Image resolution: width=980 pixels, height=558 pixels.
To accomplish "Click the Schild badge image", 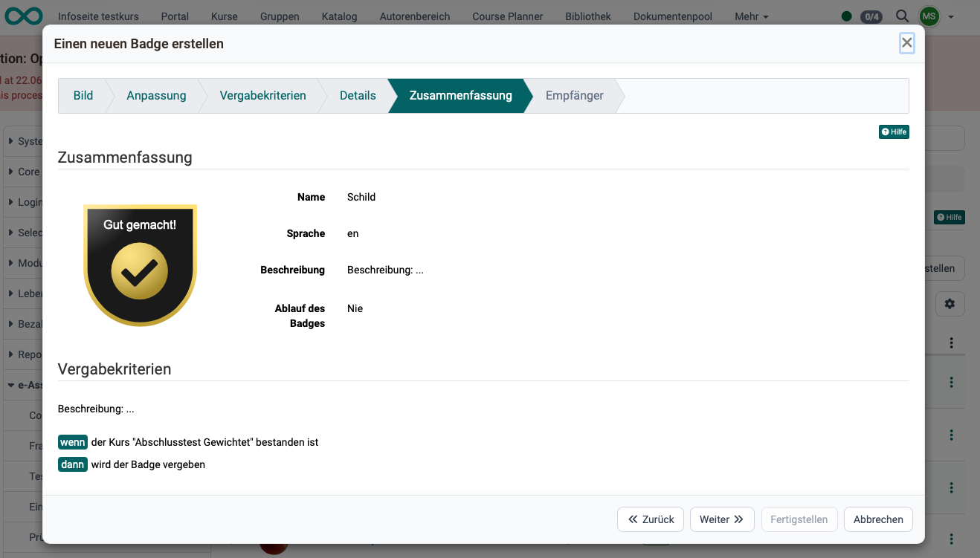I will pyautogui.click(x=140, y=265).
